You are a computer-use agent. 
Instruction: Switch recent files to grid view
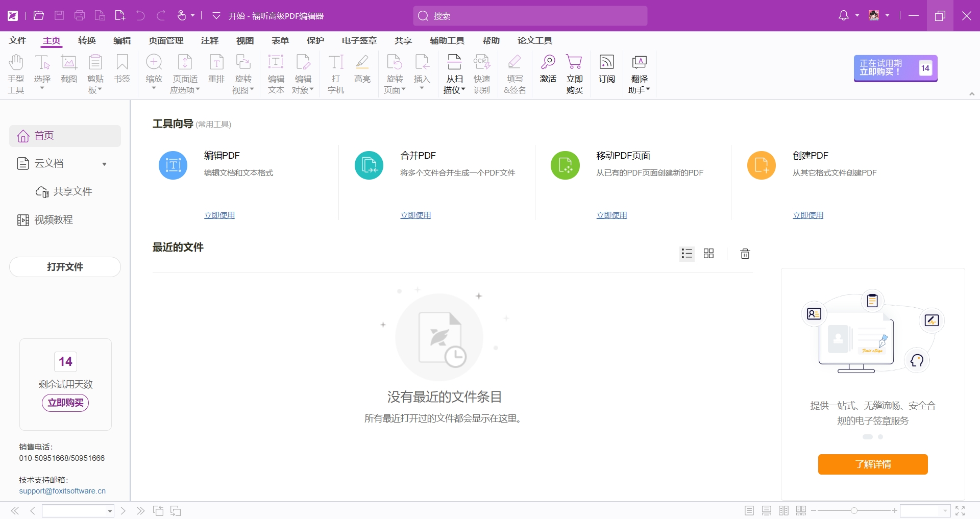(708, 254)
